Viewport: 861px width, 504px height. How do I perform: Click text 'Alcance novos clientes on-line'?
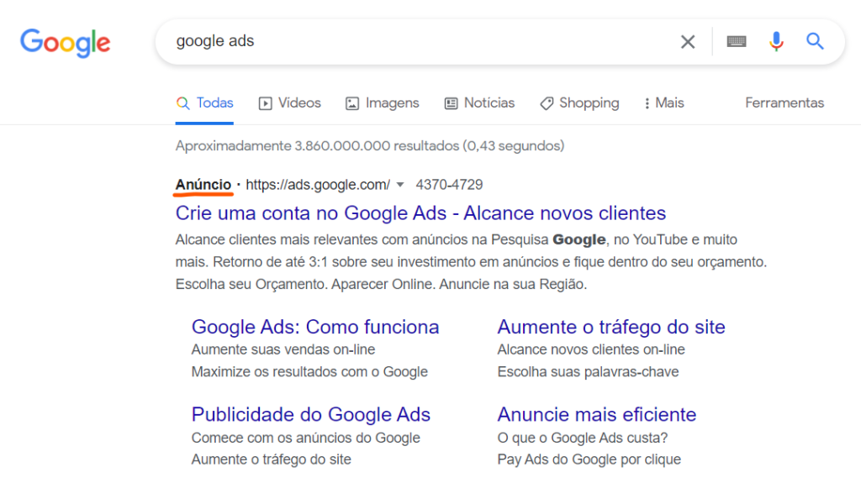[x=591, y=350]
